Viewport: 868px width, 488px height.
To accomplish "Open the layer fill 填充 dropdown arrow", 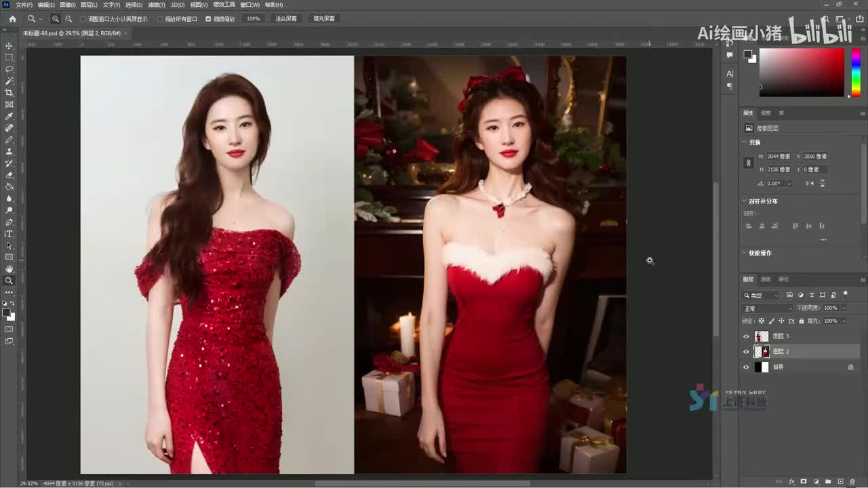I will (843, 321).
